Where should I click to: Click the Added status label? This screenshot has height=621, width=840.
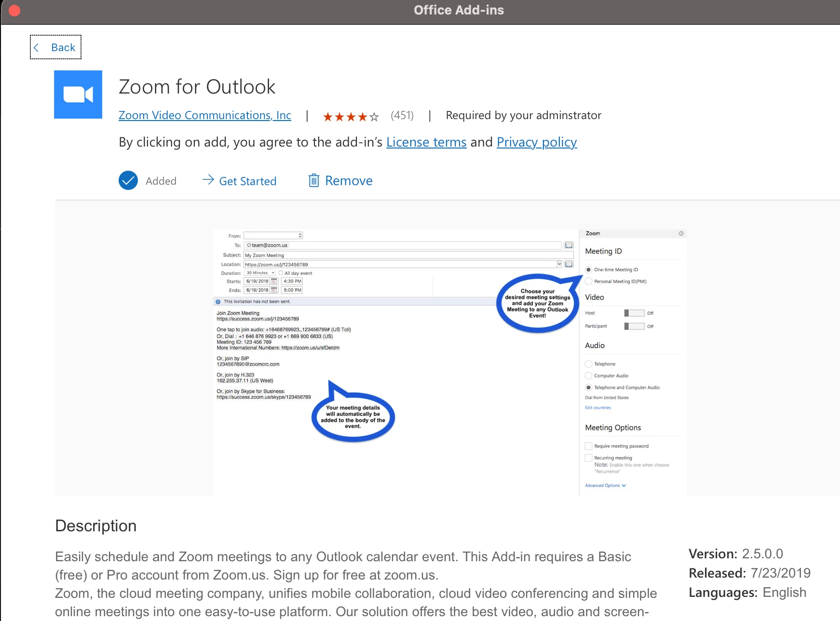pyautogui.click(x=161, y=181)
